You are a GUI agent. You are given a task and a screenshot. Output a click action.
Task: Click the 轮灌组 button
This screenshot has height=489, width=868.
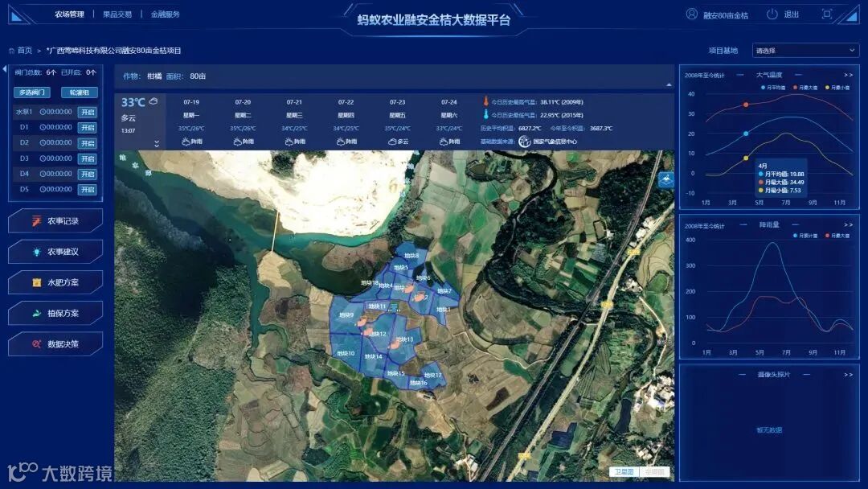(x=79, y=92)
